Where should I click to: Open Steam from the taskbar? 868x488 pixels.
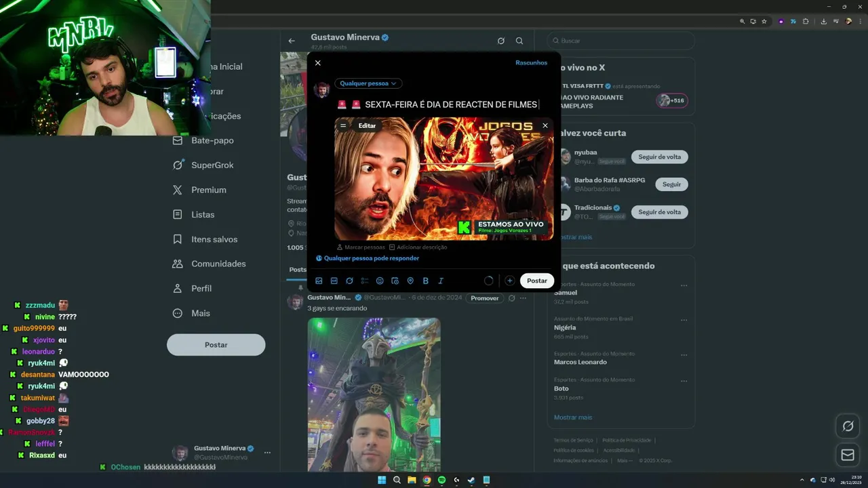pyautogui.click(x=471, y=480)
